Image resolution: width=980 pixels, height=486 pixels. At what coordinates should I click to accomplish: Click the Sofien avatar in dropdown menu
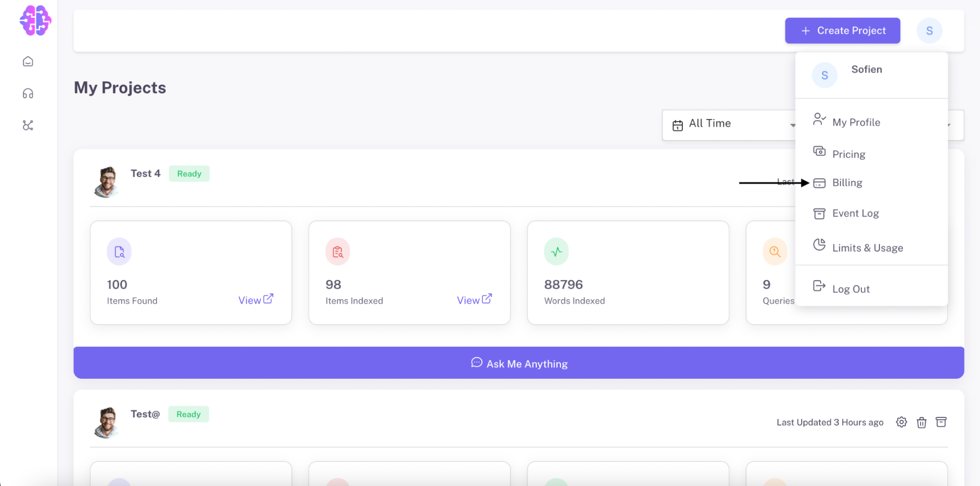pos(825,75)
